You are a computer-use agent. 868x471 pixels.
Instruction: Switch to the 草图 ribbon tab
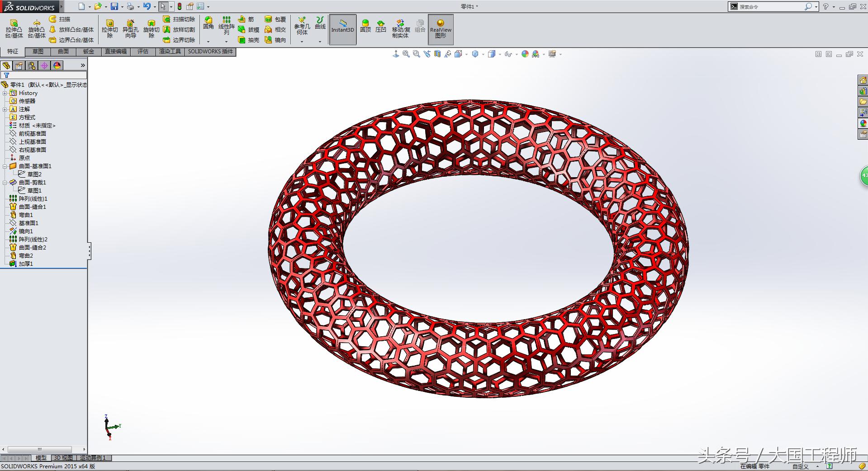pyautogui.click(x=38, y=51)
